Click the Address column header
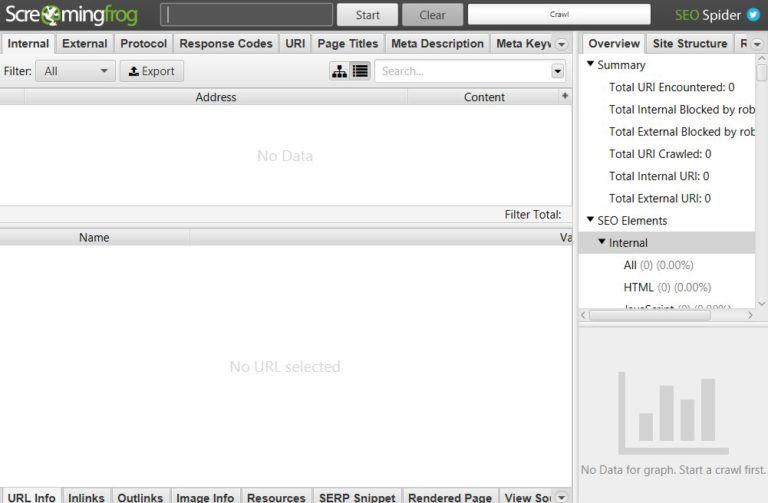This screenshot has width=768, height=503. [216, 97]
